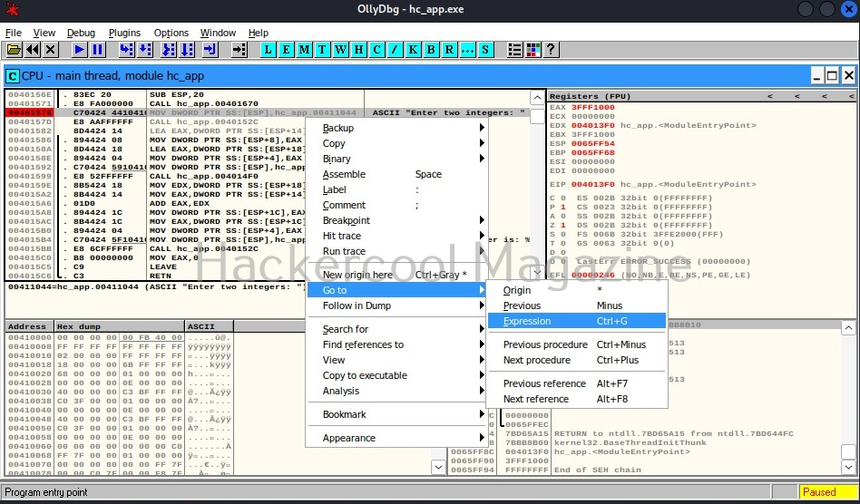
Task: Open Call stack with K icon
Action: [x=413, y=50]
